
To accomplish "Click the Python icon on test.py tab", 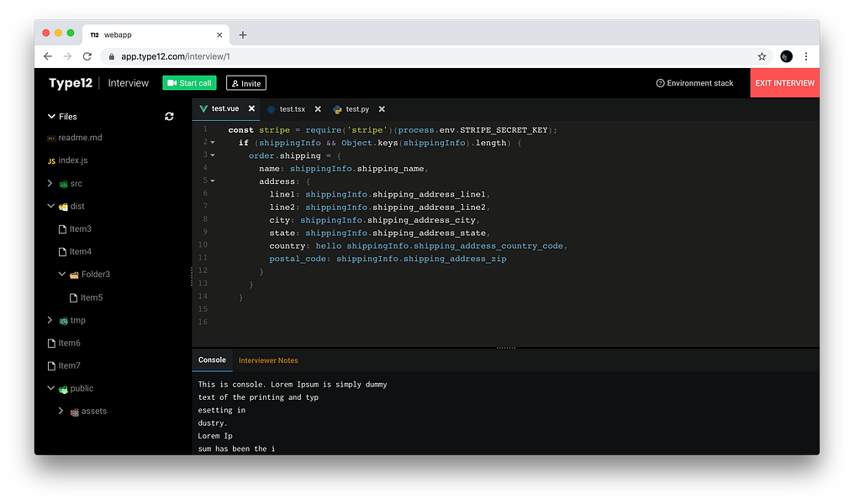I will [x=338, y=109].
